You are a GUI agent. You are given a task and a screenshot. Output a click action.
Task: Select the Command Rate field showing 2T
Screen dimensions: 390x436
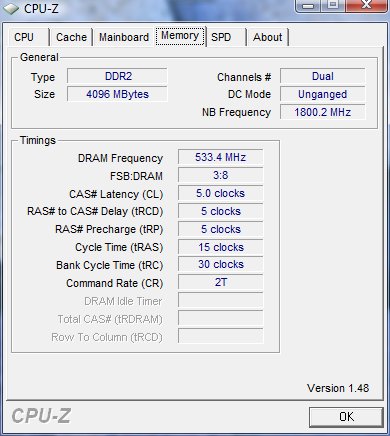(x=220, y=282)
